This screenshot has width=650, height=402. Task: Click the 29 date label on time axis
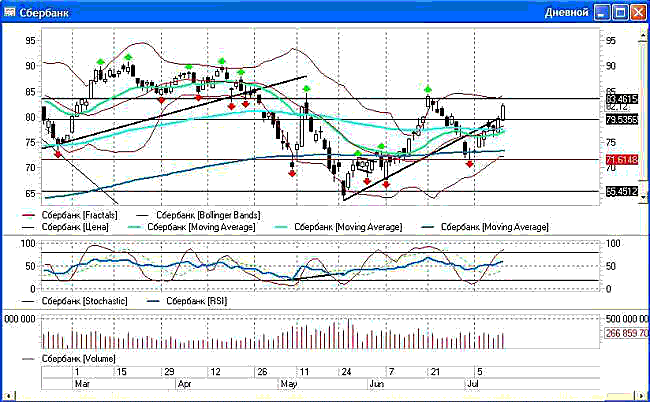(x=169, y=372)
